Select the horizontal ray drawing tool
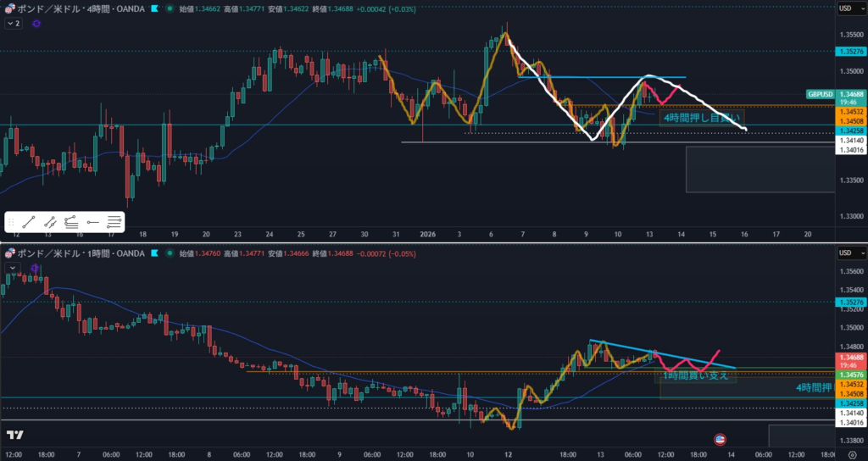This screenshot has width=868, height=461. point(93,223)
